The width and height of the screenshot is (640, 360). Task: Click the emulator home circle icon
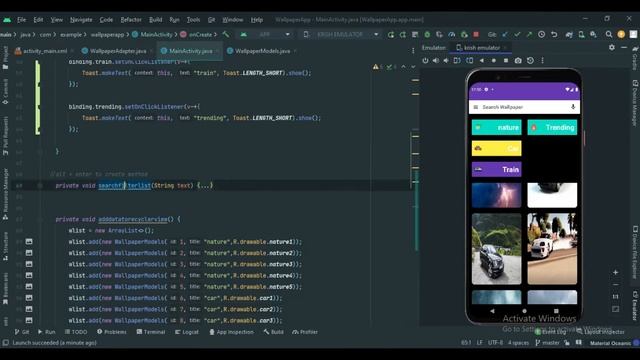(493, 60)
